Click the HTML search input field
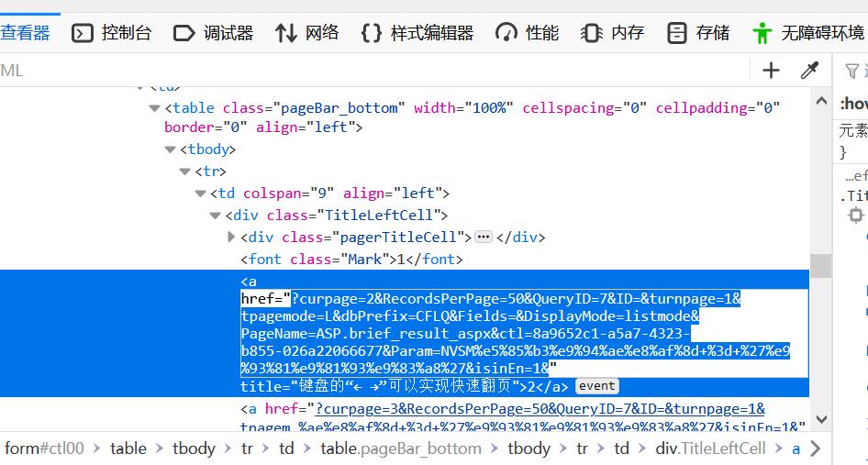The height and width of the screenshot is (465, 868). click(x=373, y=71)
